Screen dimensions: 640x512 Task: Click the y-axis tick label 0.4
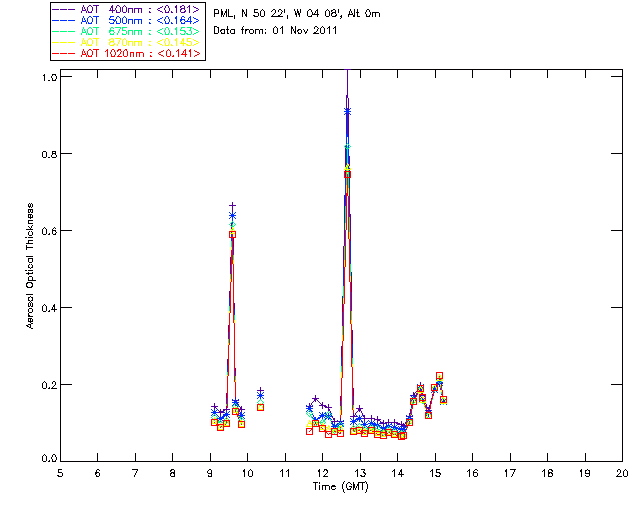pyautogui.click(x=48, y=308)
